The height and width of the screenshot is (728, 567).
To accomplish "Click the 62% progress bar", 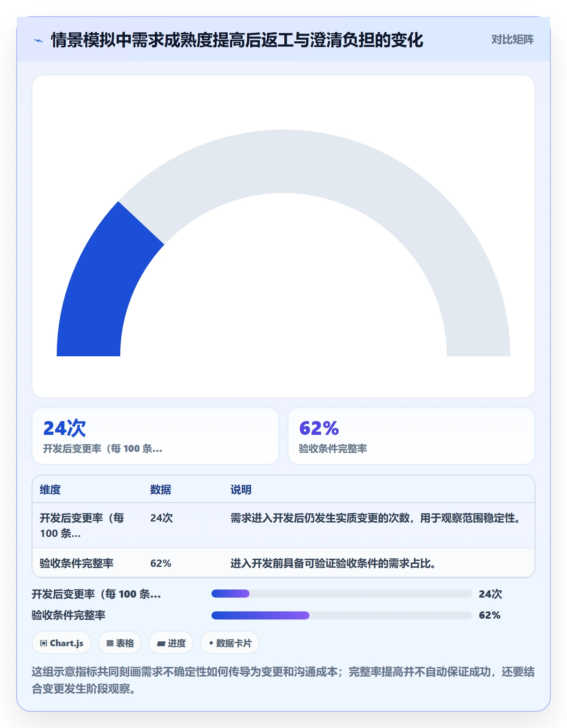I will pos(341,615).
